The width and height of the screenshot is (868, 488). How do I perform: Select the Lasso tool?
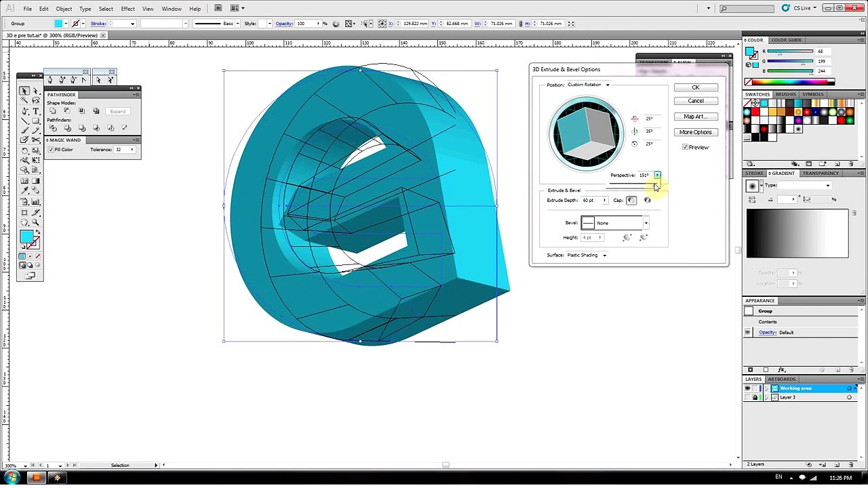(35, 100)
